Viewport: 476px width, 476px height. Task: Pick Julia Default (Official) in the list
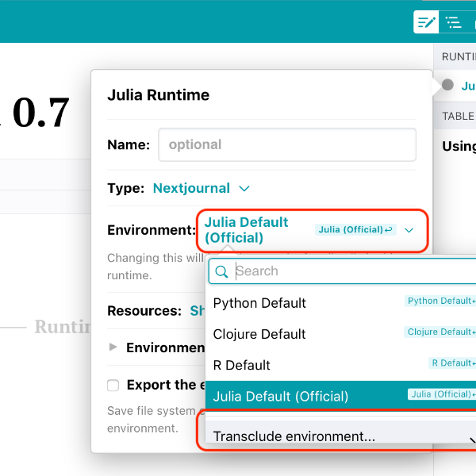281,396
